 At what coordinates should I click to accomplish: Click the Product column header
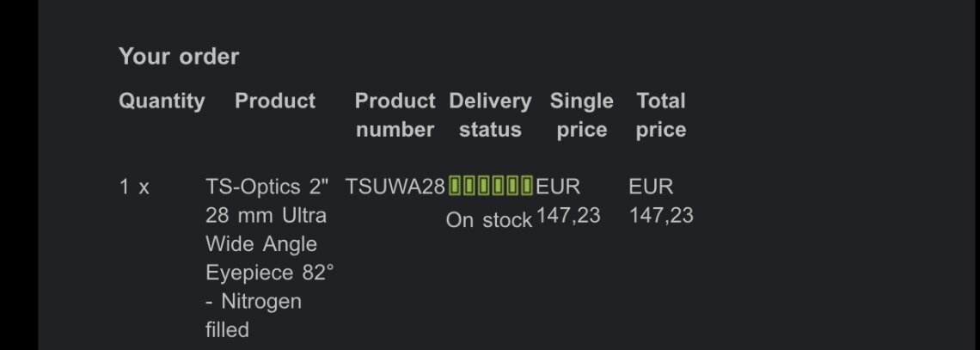tap(275, 101)
